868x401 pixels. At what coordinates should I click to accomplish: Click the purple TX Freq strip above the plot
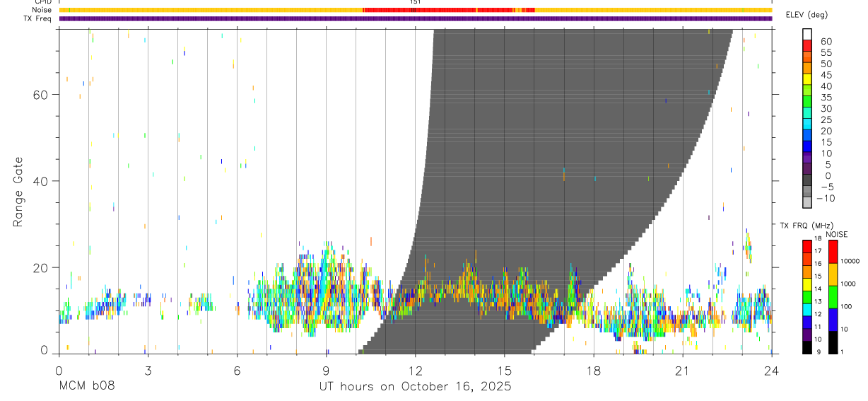tap(416, 18)
